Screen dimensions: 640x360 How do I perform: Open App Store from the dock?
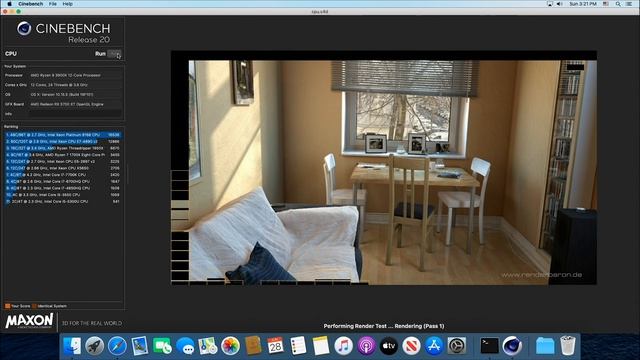(x=434, y=346)
